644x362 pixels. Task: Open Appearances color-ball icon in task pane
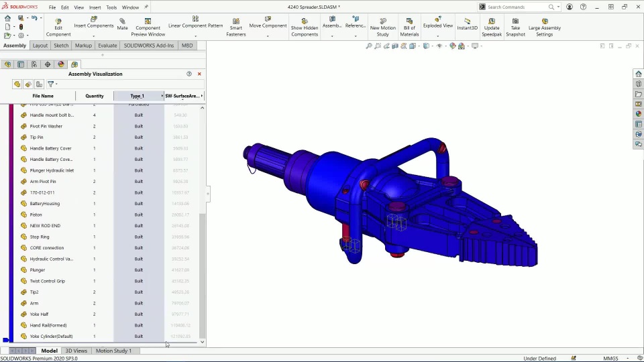[x=638, y=114]
